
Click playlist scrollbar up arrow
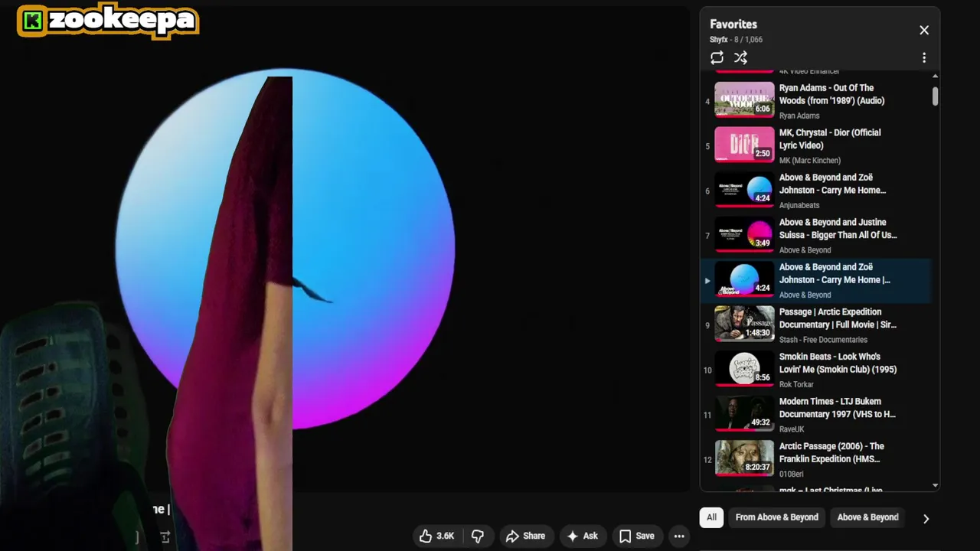click(935, 77)
